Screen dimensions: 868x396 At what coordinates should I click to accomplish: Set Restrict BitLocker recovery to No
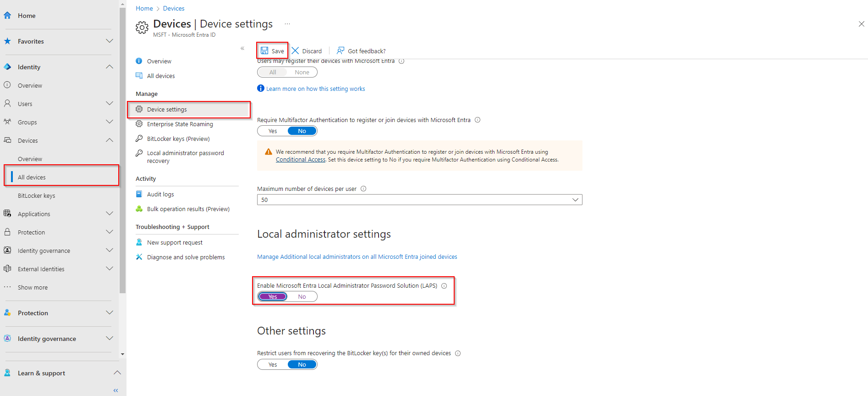302,364
